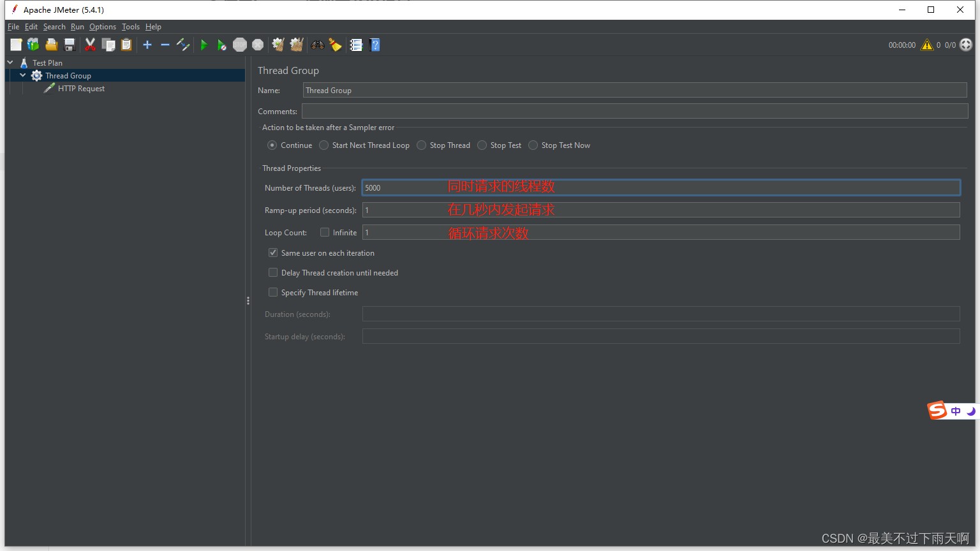Click the Collapse All minus icon

[165, 45]
